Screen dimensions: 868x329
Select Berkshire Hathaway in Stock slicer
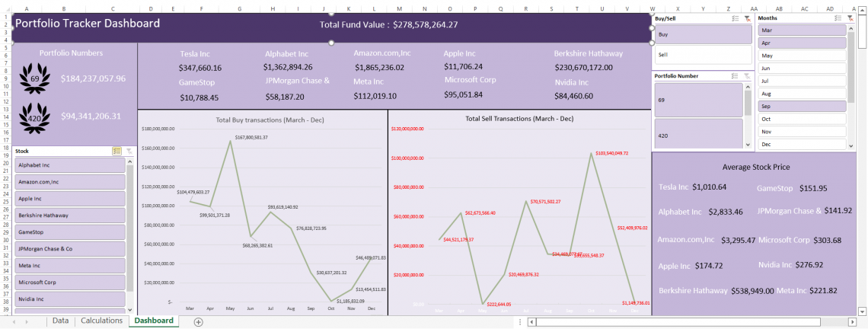[71, 215]
